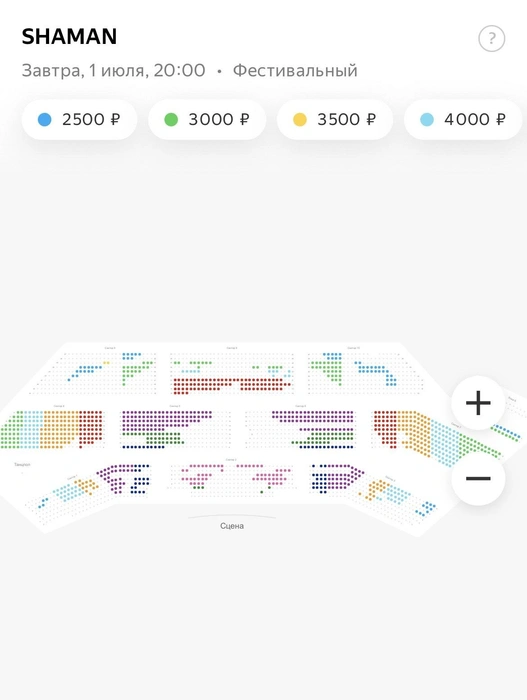This screenshot has width=527, height=700.
Task: Click the Танцпол dance floor label
Action: (x=22, y=465)
